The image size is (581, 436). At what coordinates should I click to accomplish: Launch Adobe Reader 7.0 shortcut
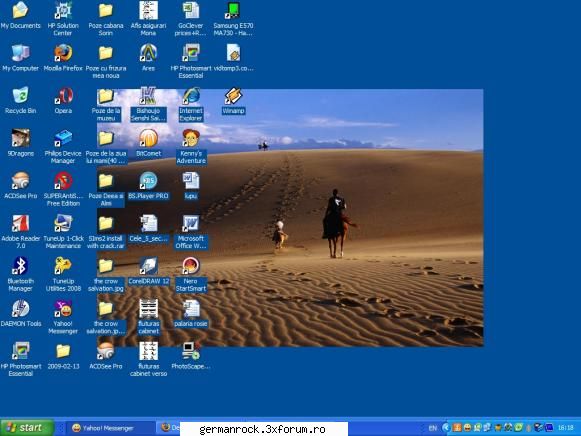click(x=20, y=223)
